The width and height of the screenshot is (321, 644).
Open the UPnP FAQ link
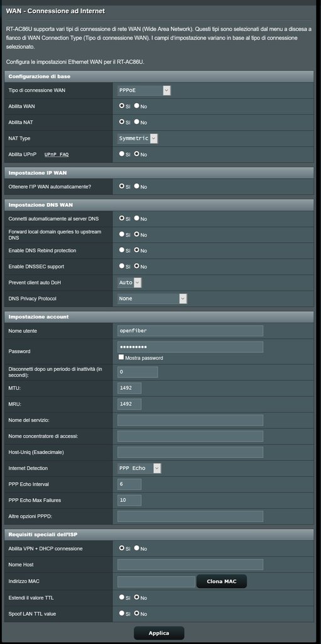tap(57, 155)
